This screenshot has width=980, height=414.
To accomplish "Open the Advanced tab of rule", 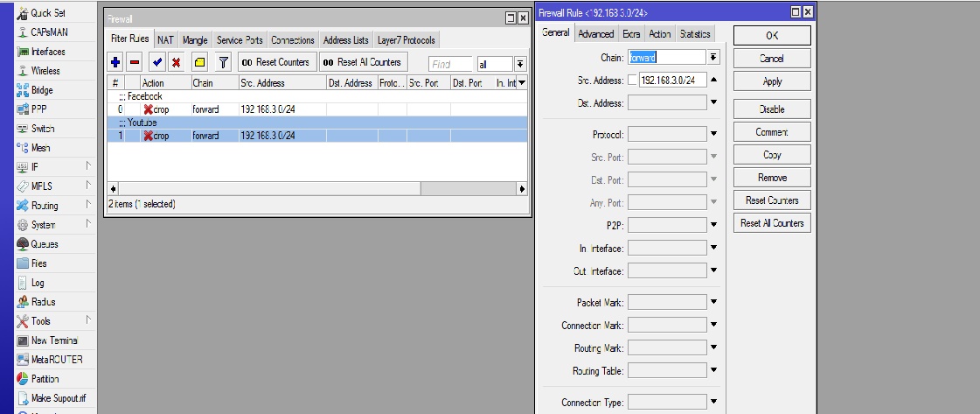I will tap(595, 34).
